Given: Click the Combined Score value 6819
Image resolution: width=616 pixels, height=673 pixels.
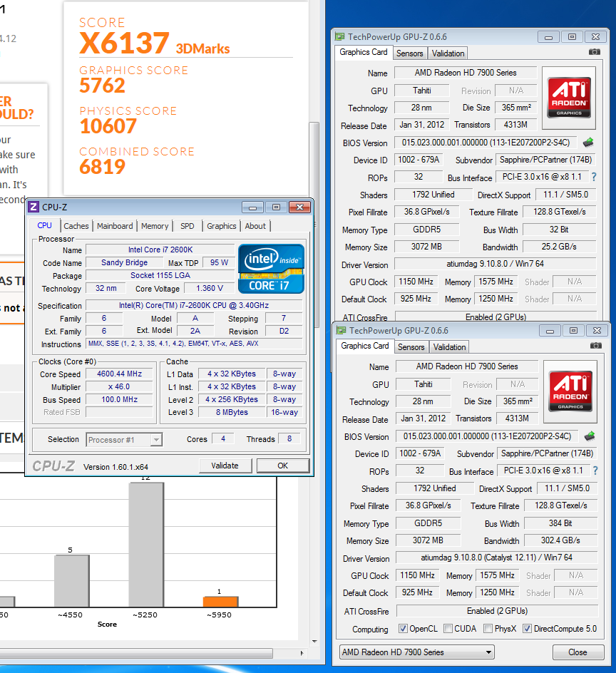Looking at the screenshot, I should (x=102, y=167).
